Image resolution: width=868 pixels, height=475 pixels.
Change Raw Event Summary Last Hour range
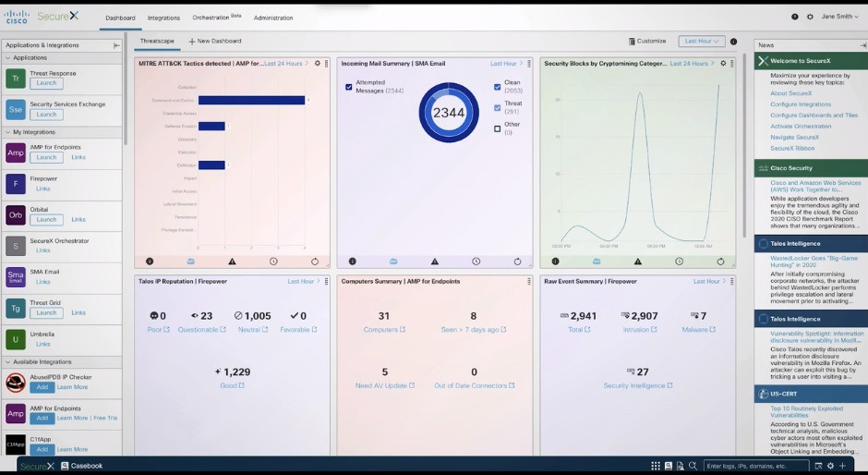pyautogui.click(x=709, y=282)
